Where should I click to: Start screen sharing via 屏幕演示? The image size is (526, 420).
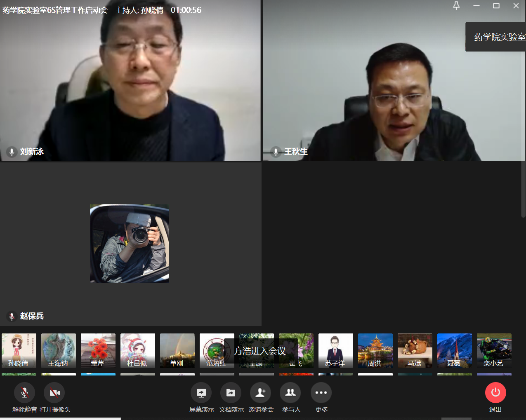[201, 393]
